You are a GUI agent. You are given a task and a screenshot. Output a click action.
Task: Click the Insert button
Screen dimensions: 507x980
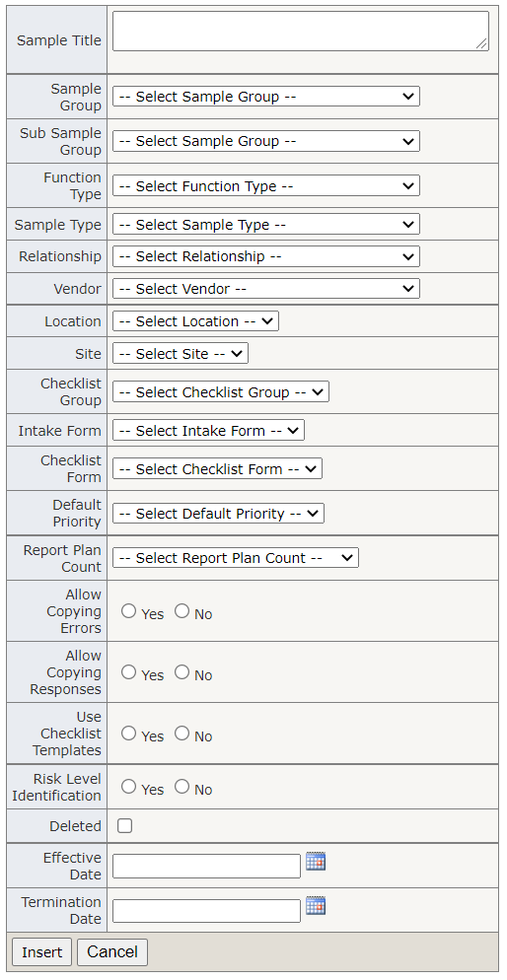pyautogui.click(x=41, y=951)
